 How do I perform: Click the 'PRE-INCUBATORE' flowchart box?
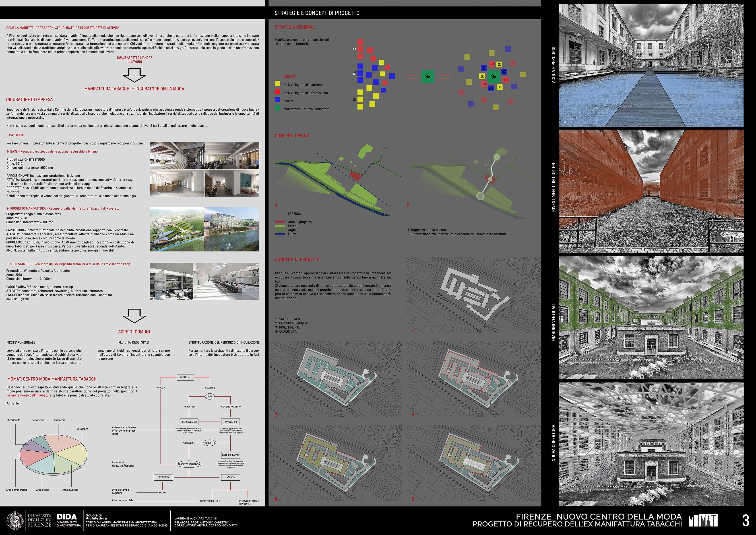coord(189,422)
